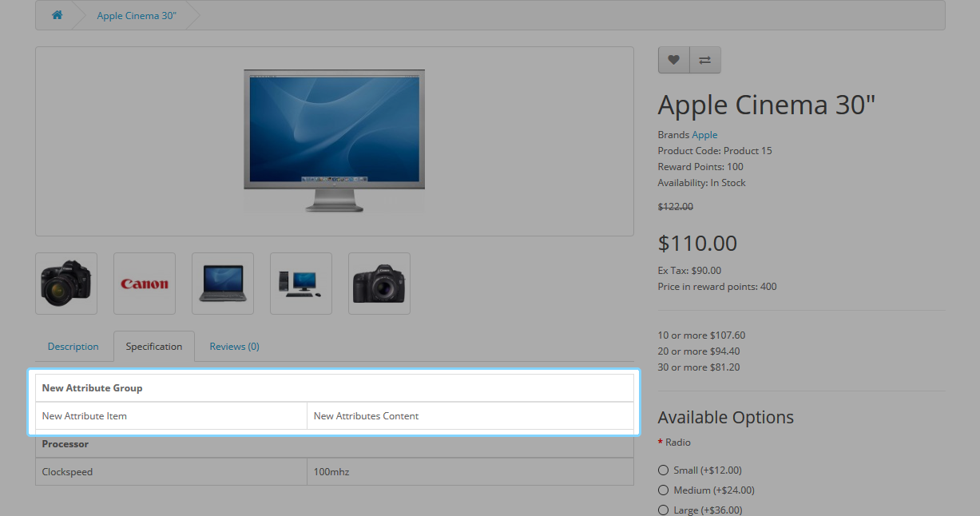The height and width of the screenshot is (516, 980).
Task: Click the New Attribute Item cell
Action: tap(172, 416)
